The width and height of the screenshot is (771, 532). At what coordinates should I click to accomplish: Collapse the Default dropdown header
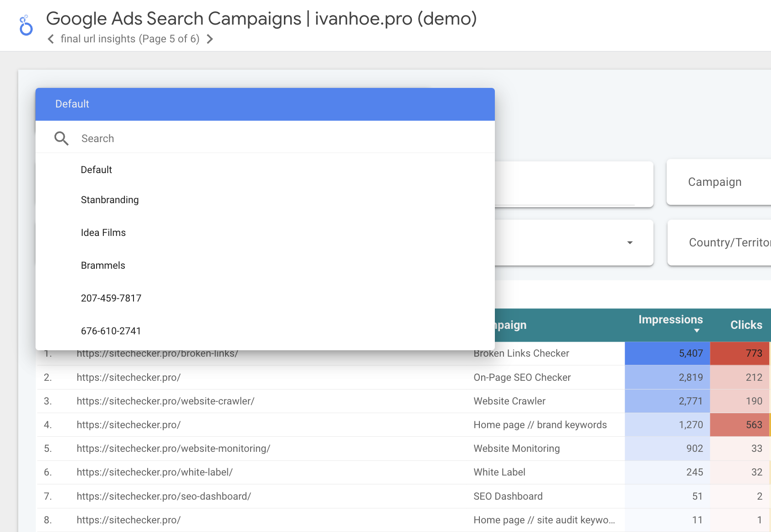pos(264,104)
